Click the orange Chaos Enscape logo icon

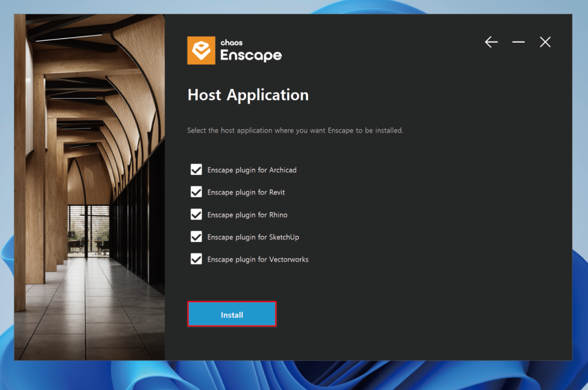pos(201,51)
